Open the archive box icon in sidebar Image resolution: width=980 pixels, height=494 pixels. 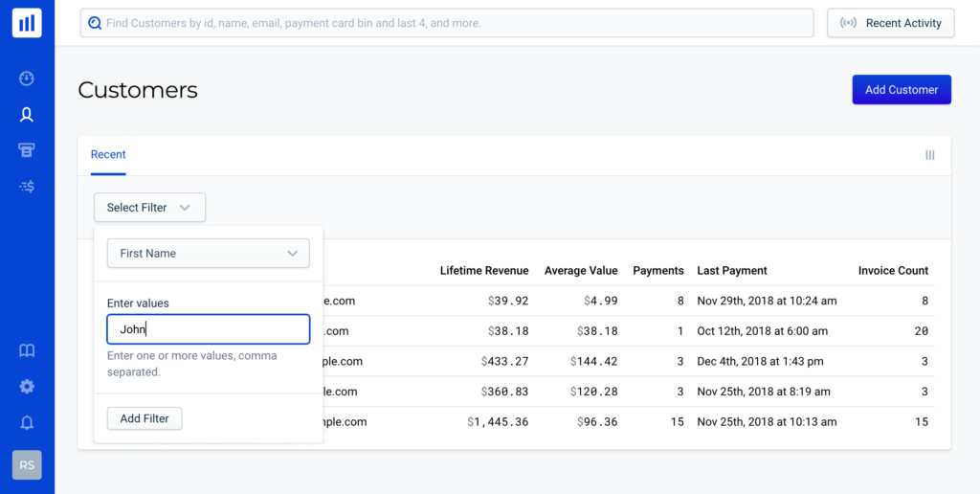click(x=27, y=150)
